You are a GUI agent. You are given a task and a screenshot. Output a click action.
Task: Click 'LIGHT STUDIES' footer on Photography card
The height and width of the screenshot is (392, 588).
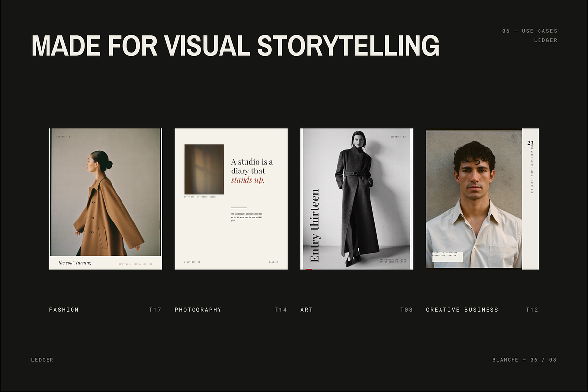(192, 262)
